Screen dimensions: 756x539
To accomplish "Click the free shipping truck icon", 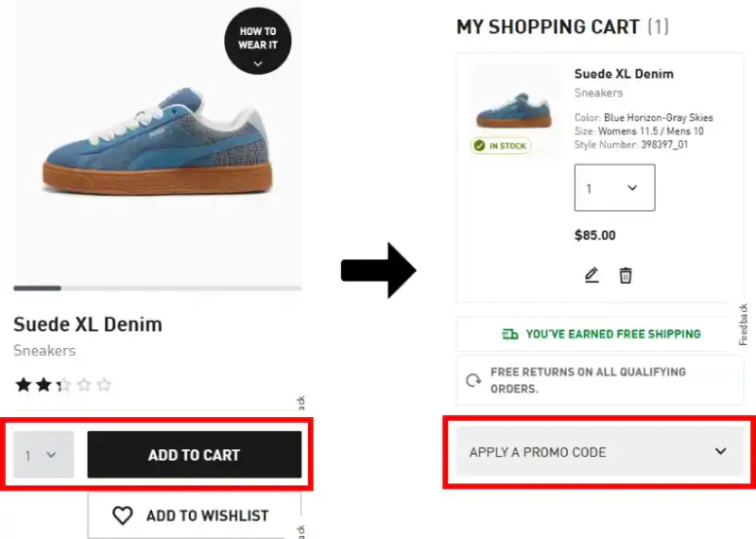I will point(510,334).
